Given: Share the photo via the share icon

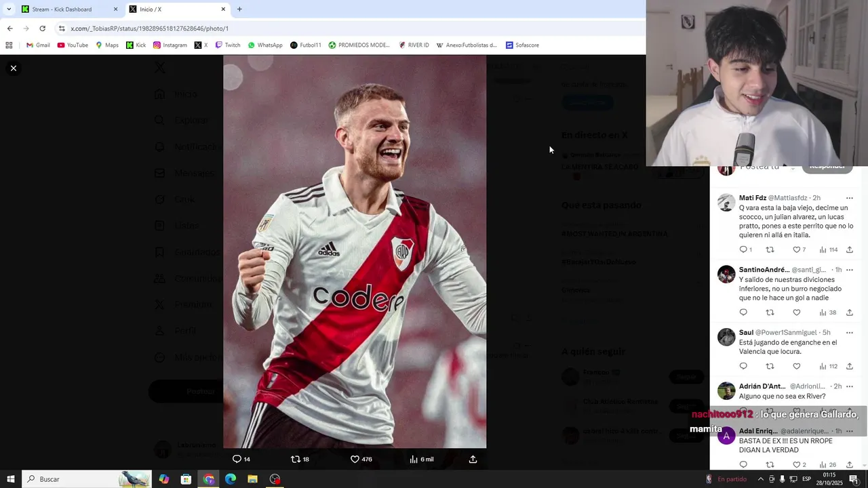Looking at the screenshot, I should [x=473, y=459].
